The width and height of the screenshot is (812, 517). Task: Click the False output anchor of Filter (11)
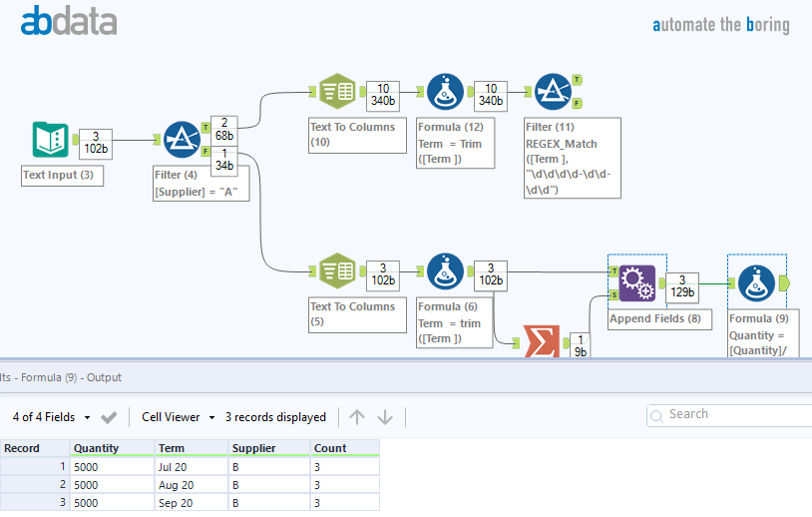[577, 103]
